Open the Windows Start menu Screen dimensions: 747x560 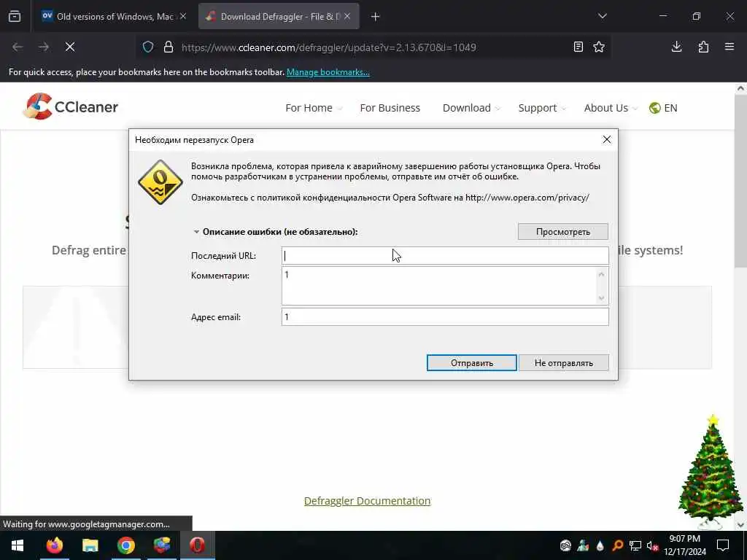click(x=18, y=545)
